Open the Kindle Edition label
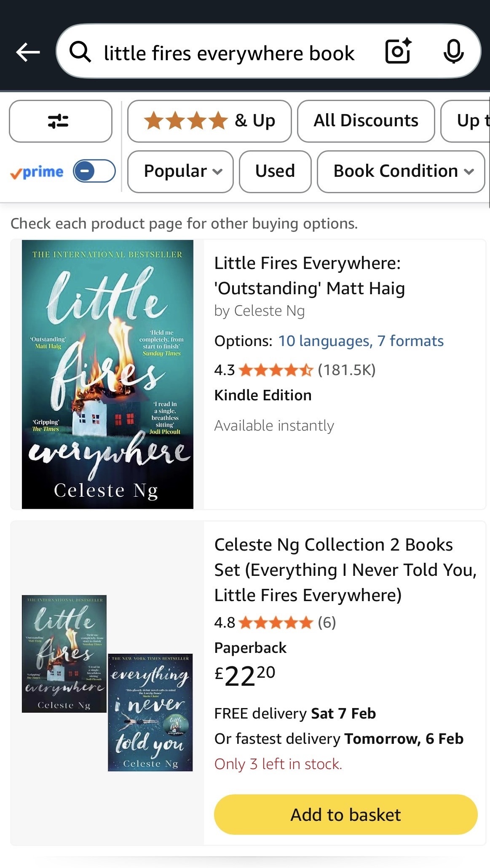The image size is (490, 868). [x=262, y=395]
